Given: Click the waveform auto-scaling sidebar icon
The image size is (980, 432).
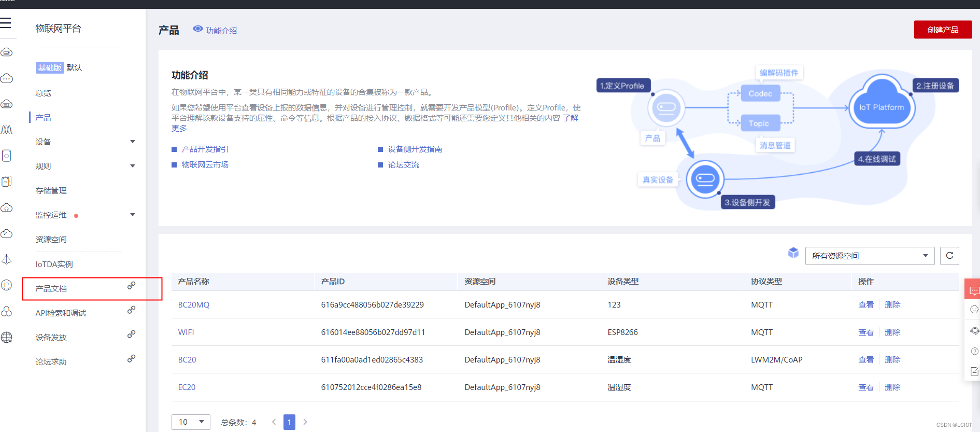Looking at the screenshot, I should point(7,130).
